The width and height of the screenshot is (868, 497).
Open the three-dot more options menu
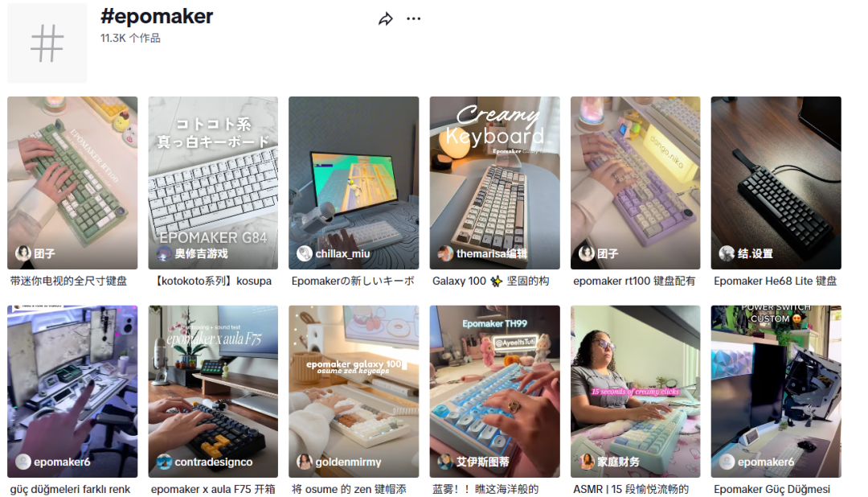414,18
